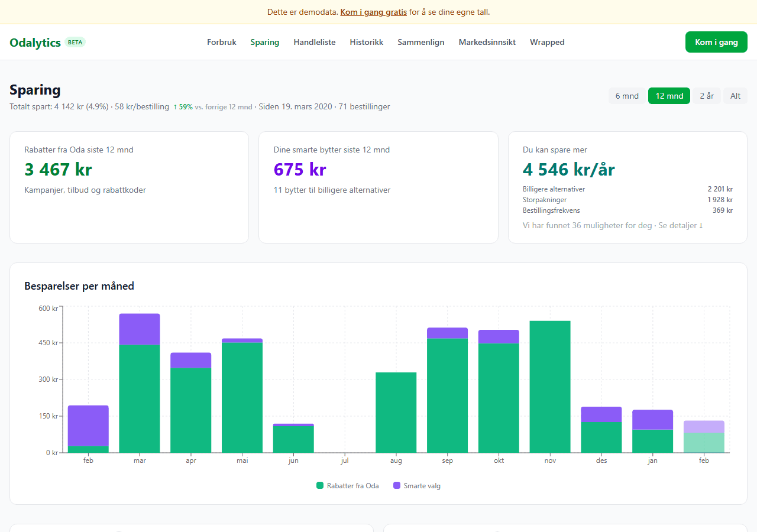Click the March bar's purple segment
The width and height of the screenshot is (757, 532).
pyautogui.click(x=140, y=329)
